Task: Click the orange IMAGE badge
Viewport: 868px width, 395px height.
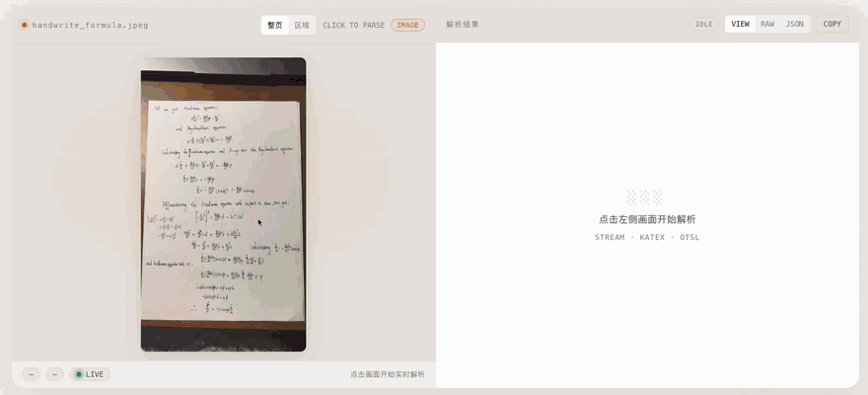Action: 408,25
